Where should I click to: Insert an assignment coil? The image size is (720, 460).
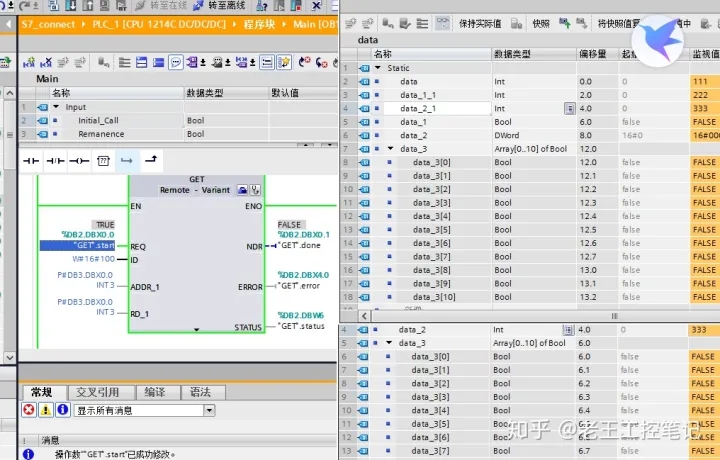(79, 161)
